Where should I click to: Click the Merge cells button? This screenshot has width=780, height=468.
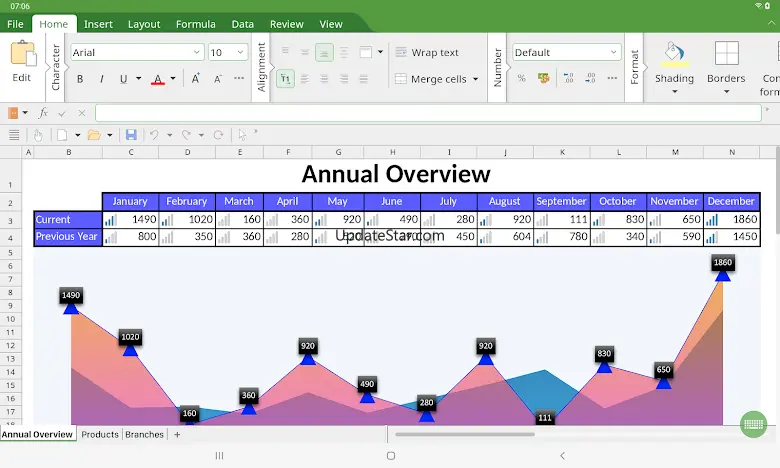[431, 79]
